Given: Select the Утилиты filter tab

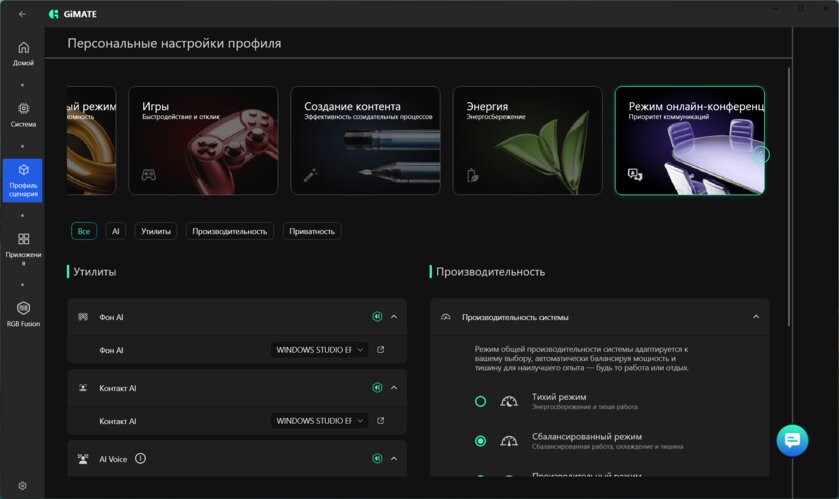Looking at the screenshot, I should 156,231.
